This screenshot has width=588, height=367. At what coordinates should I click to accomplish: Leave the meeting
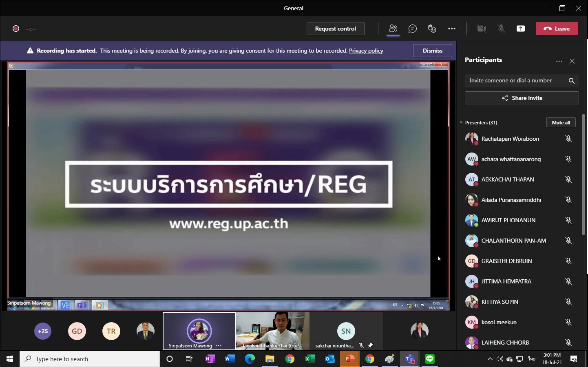click(557, 29)
